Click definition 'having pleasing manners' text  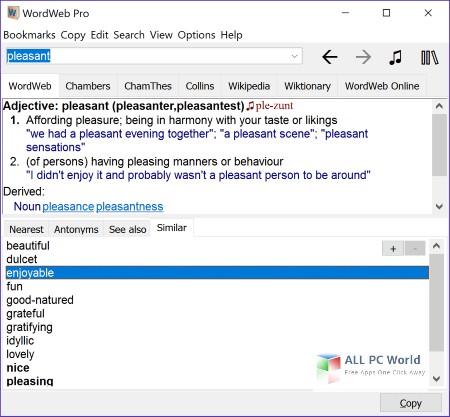[155, 162]
